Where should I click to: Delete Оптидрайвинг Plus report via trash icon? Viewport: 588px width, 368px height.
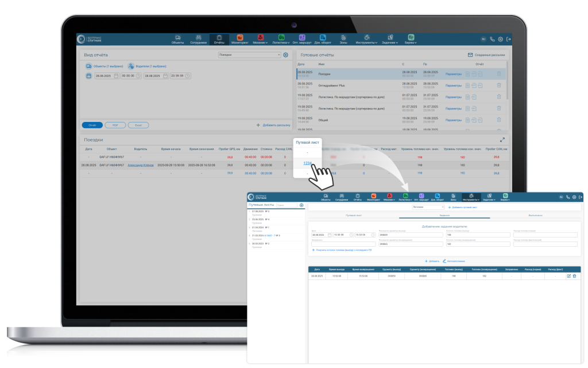(498, 85)
